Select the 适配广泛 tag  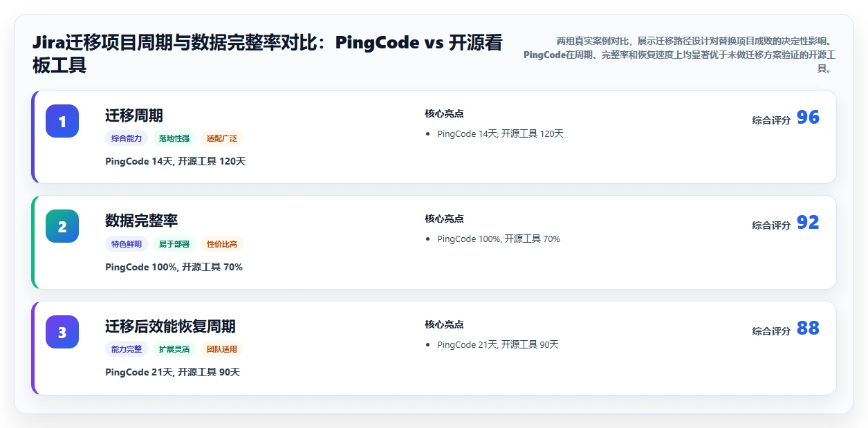click(x=222, y=138)
